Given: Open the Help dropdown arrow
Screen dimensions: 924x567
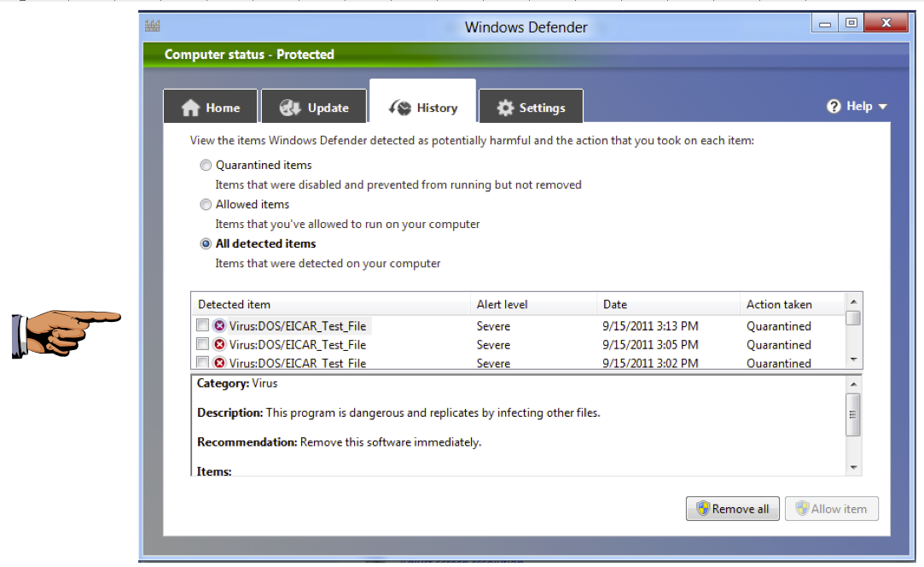Looking at the screenshot, I should (882, 107).
